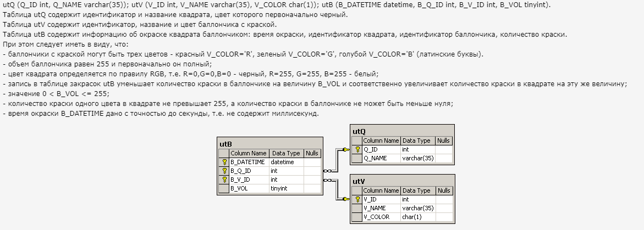
Task: Select the utQ table title bar
Action: click(x=402, y=131)
